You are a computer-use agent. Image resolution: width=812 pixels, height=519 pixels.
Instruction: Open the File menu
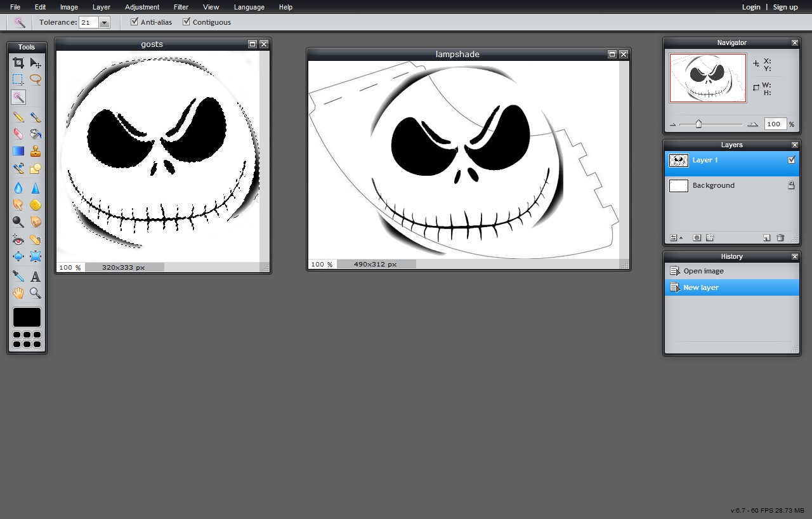point(15,7)
